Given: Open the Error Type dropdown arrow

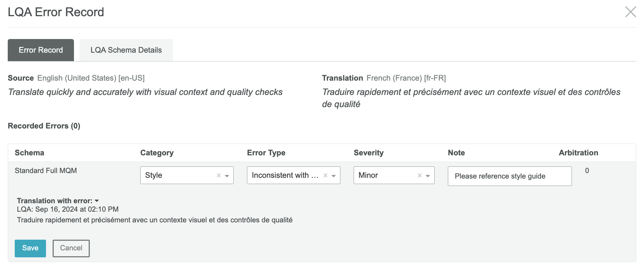Looking at the screenshot, I should pyautogui.click(x=334, y=176).
